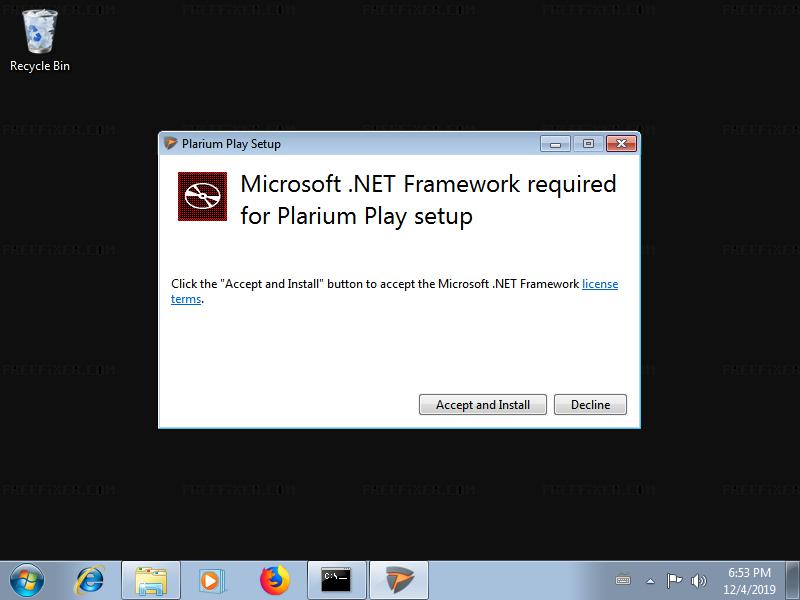Launch Internet Explorer from the taskbar
Screen dimensions: 800x600
coord(90,581)
